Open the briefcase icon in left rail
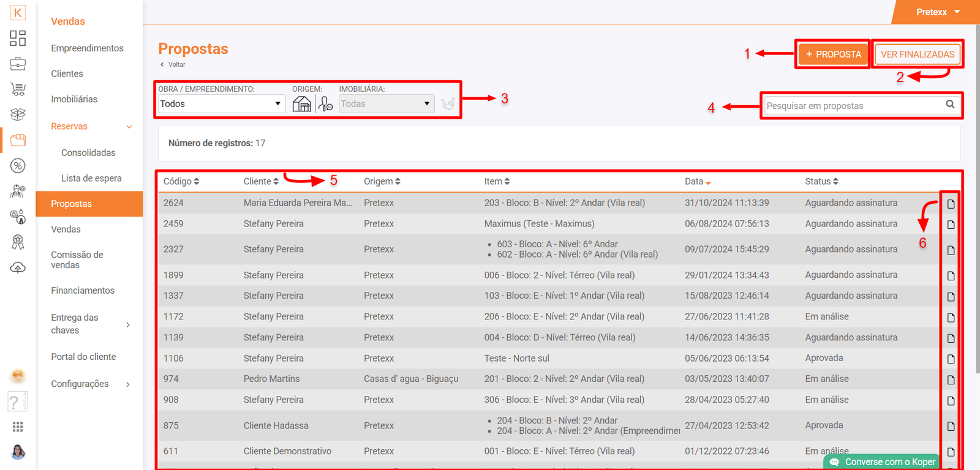This screenshot has height=470, width=980. click(18, 64)
